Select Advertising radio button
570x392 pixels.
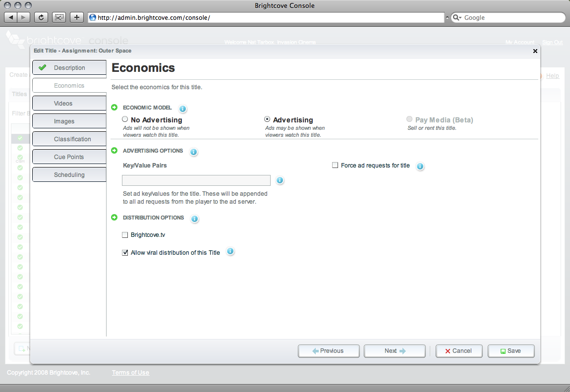coord(267,119)
